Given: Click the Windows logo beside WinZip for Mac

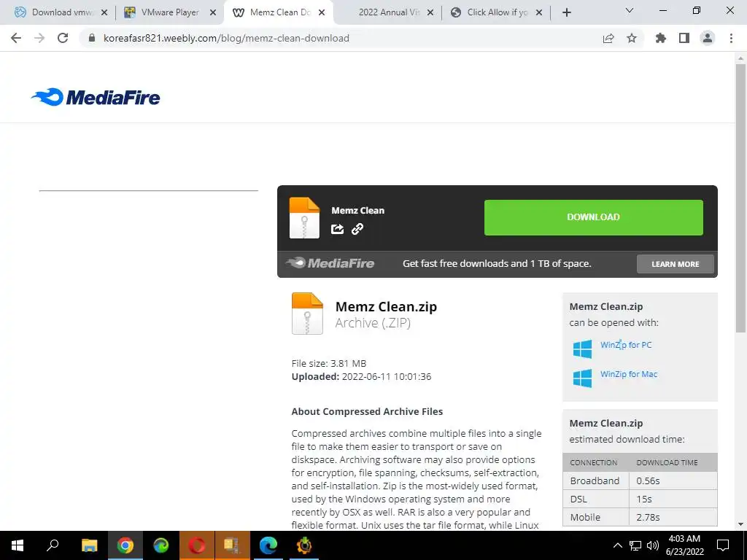Looking at the screenshot, I should pos(582,378).
